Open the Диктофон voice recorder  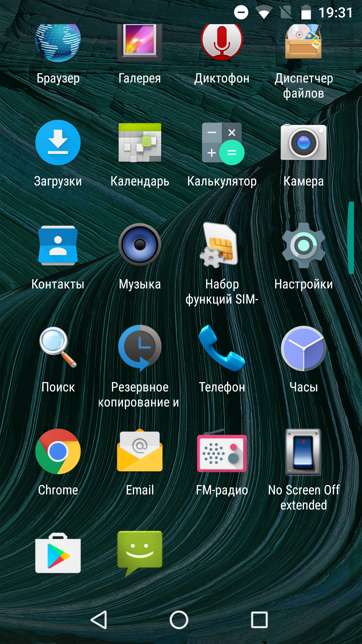222,43
